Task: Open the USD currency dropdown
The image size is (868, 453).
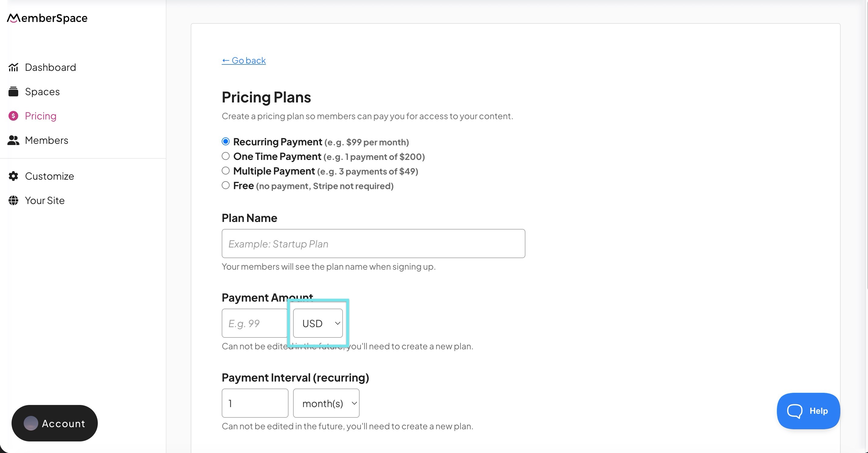Action: [x=318, y=323]
